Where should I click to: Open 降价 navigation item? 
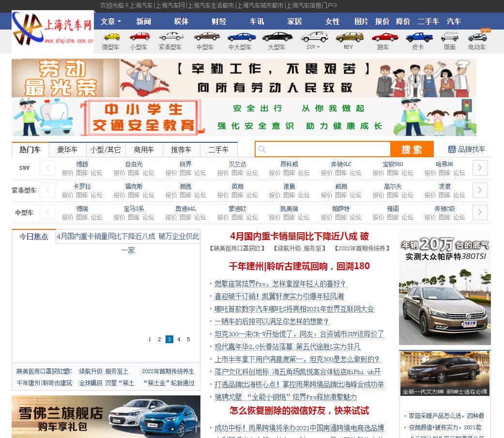[x=403, y=21]
